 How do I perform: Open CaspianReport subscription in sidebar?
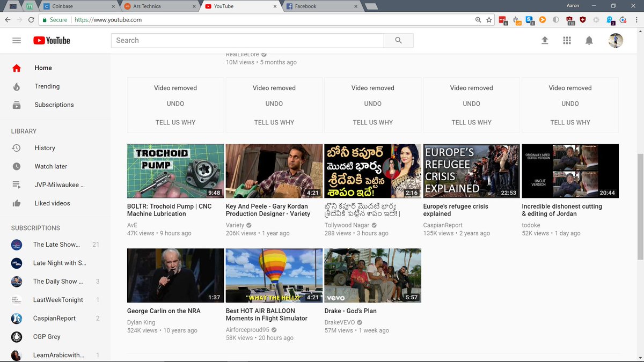[x=55, y=318]
